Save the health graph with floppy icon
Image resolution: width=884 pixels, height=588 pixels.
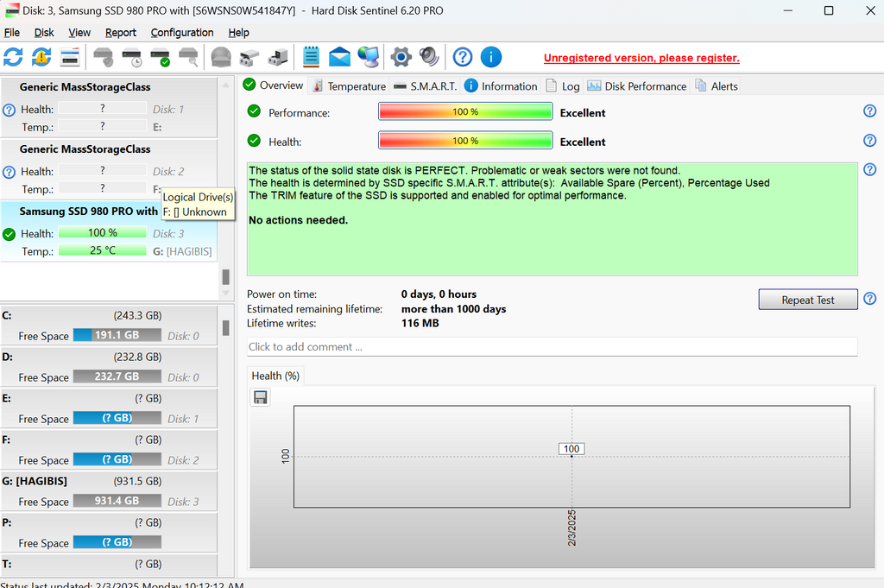pos(261,397)
